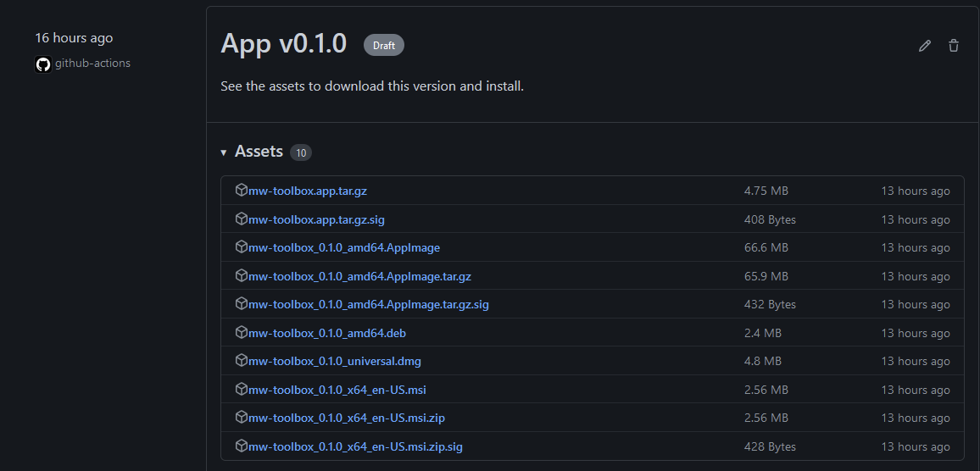
Task: Click the 65.9 MB file size
Action: (x=766, y=277)
